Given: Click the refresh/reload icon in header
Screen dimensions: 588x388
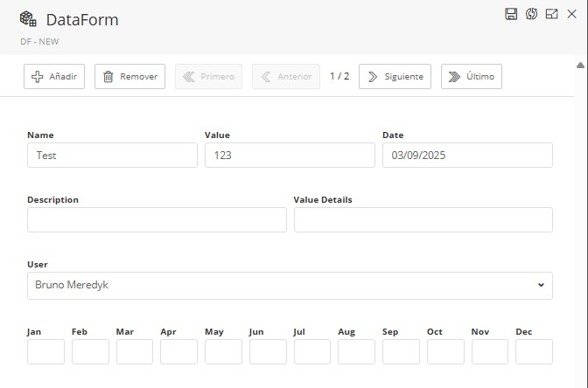Looking at the screenshot, I should tap(531, 14).
